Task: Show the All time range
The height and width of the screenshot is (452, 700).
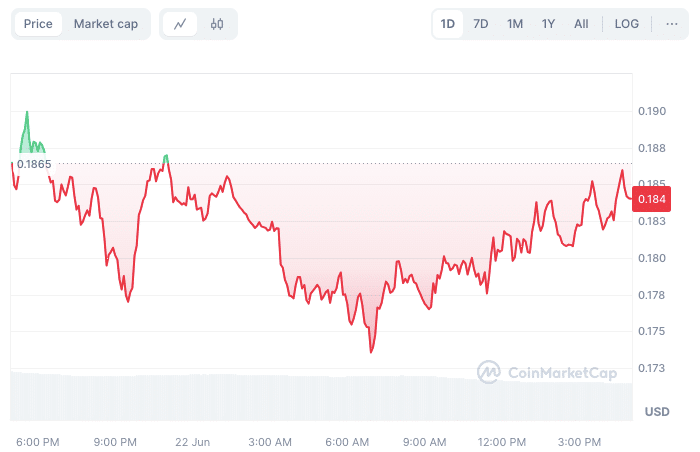Action: (581, 24)
